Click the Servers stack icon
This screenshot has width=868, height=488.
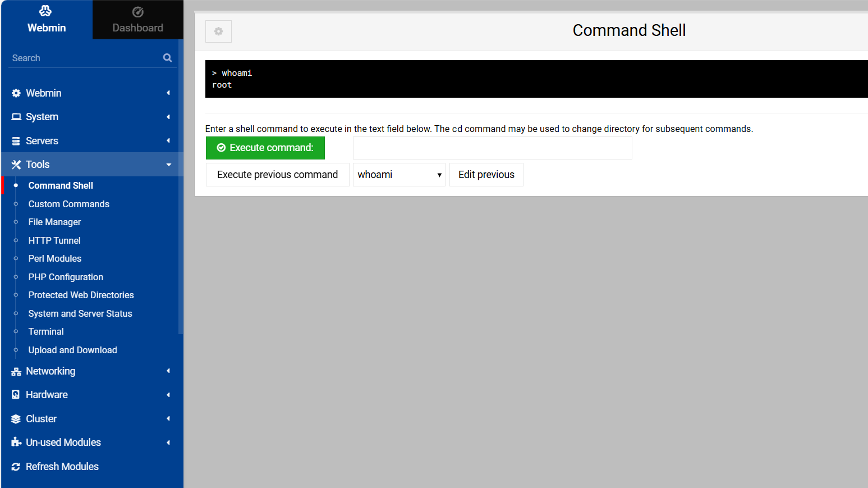pyautogui.click(x=16, y=141)
